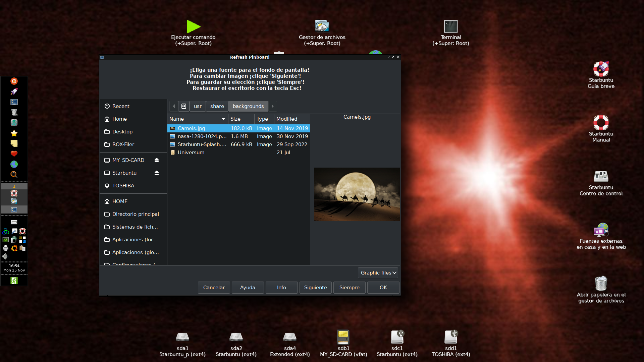Navigate path bar backward arrow
This screenshot has height=362, width=644.
pyautogui.click(x=174, y=106)
